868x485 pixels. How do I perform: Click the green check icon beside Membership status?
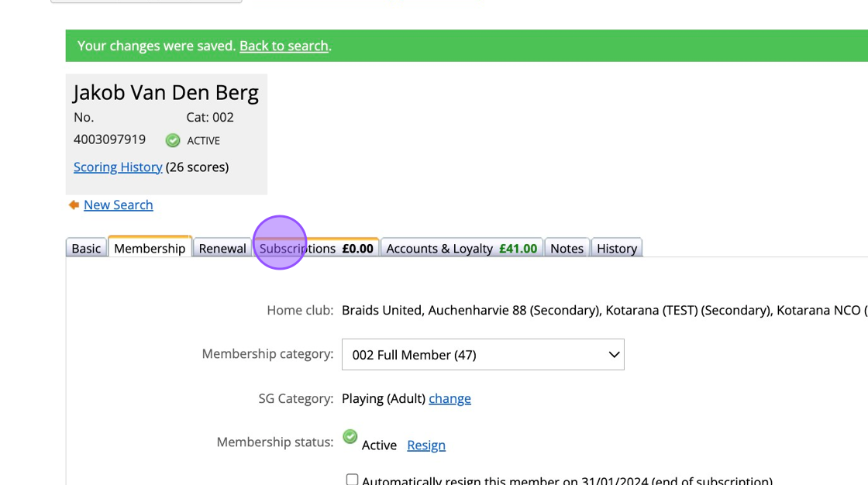[350, 437]
